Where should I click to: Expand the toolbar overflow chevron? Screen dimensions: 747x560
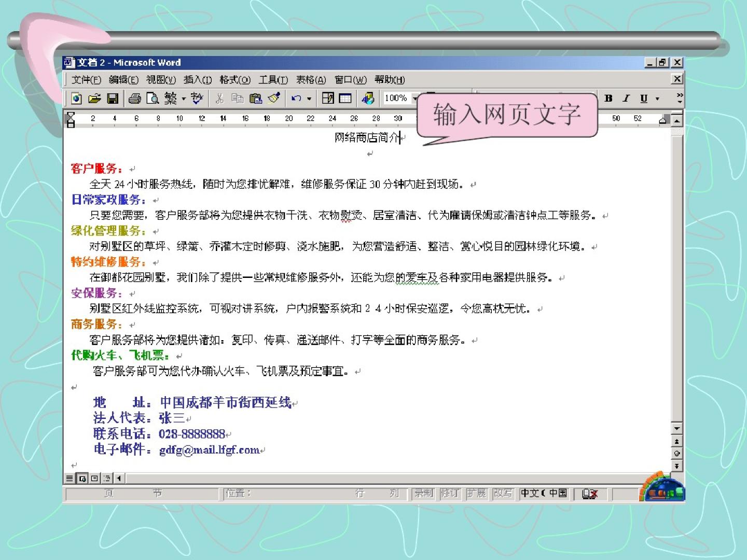point(680,99)
